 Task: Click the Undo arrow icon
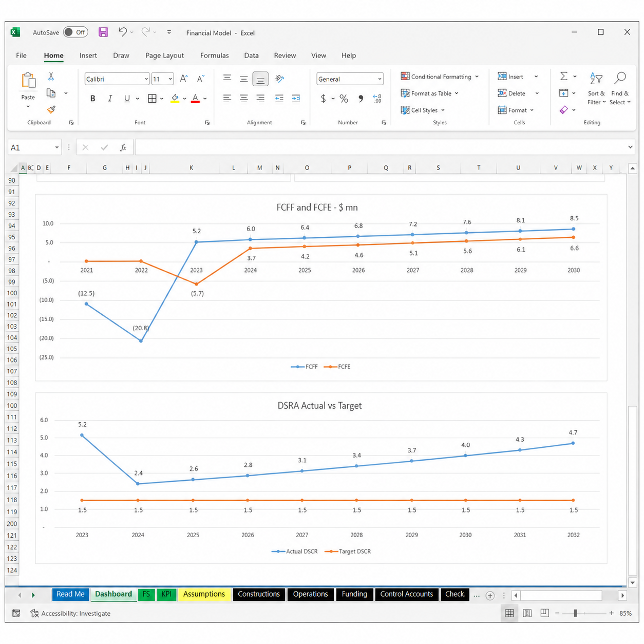122,32
